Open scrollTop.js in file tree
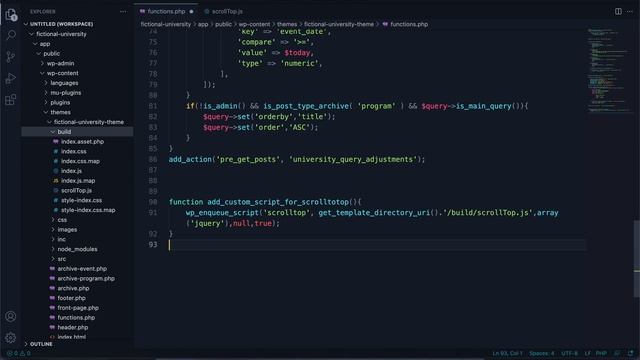Image resolution: width=640 pixels, height=360 pixels. (76, 191)
